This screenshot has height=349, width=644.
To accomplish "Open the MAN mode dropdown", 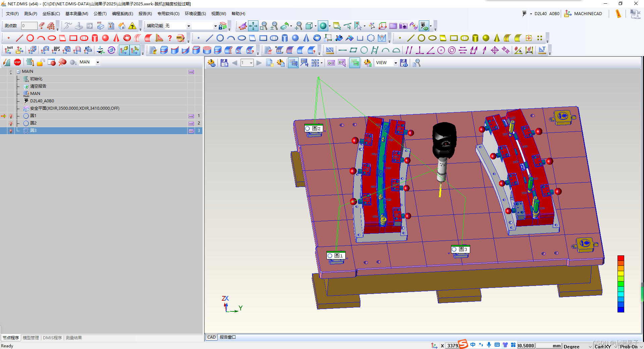I will (x=98, y=62).
